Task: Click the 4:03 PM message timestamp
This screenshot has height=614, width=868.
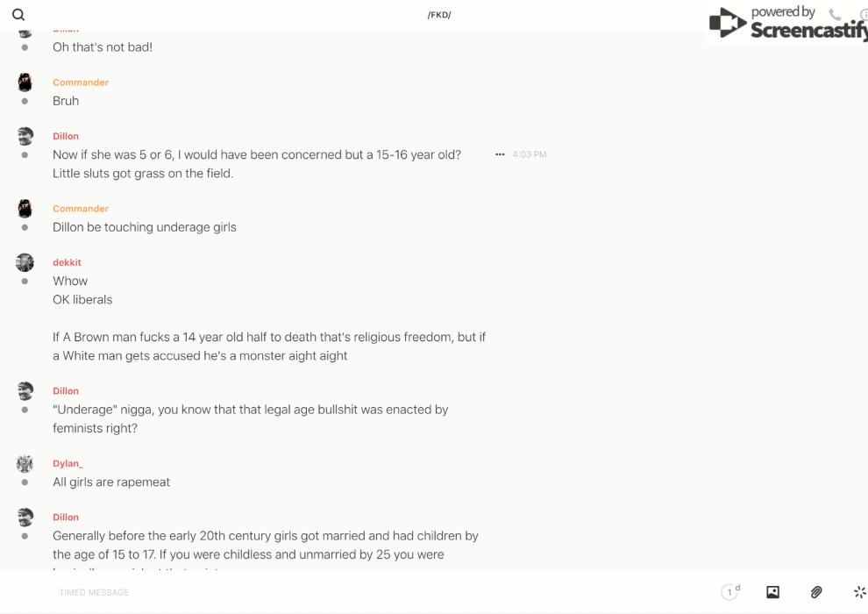Action: (x=530, y=154)
